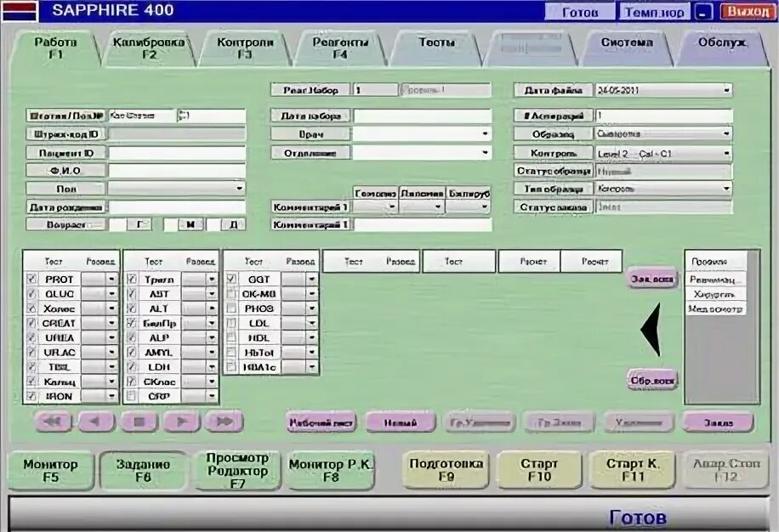Viewport: 779px width, 532px height.
Task: Toggle the CREAT test checkbox
Action: click(x=31, y=323)
